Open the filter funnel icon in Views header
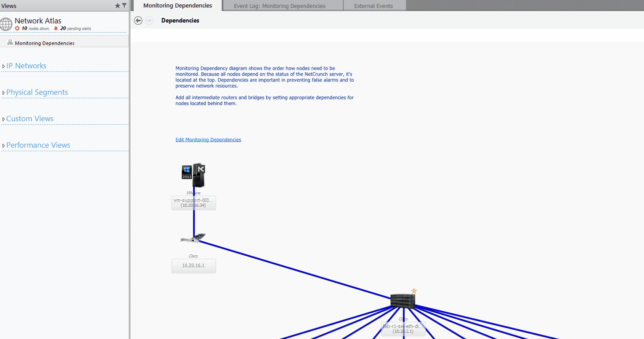 click(124, 6)
